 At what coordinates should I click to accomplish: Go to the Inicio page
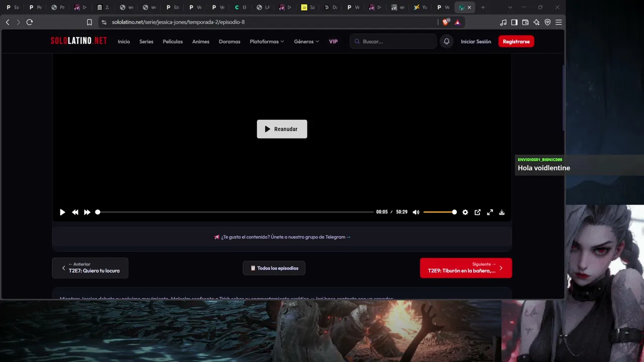coord(124,42)
